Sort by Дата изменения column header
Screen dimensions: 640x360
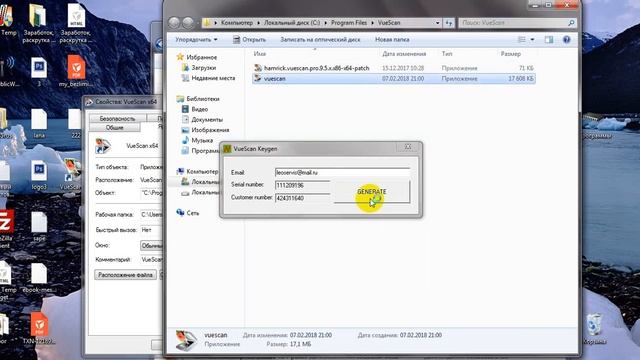click(404, 54)
